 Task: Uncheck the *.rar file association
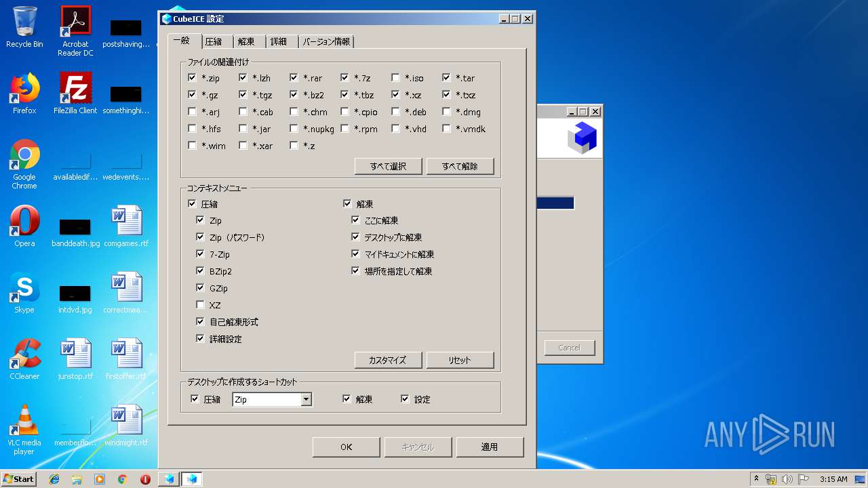294,78
